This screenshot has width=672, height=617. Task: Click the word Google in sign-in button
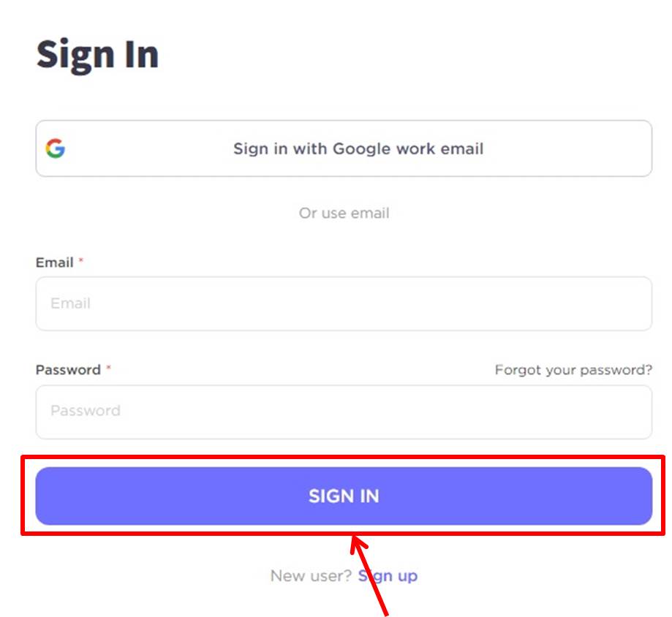click(362, 149)
